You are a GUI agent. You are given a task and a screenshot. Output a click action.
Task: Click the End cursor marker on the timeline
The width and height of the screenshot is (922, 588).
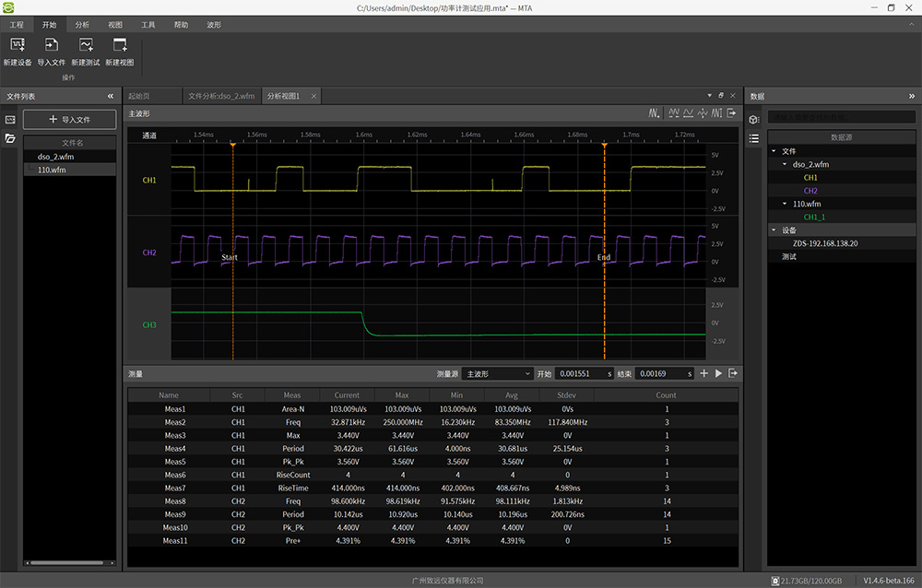604,145
